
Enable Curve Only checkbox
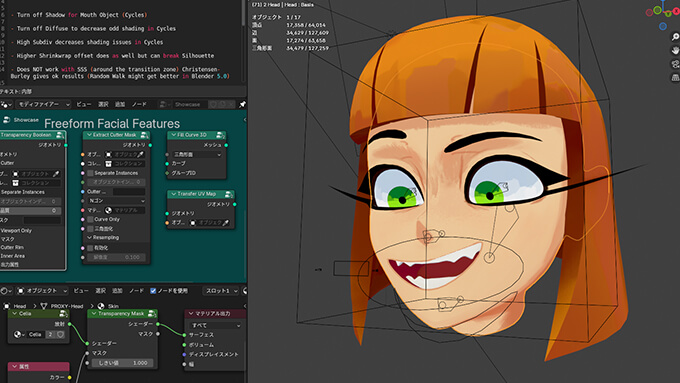(90, 219)
